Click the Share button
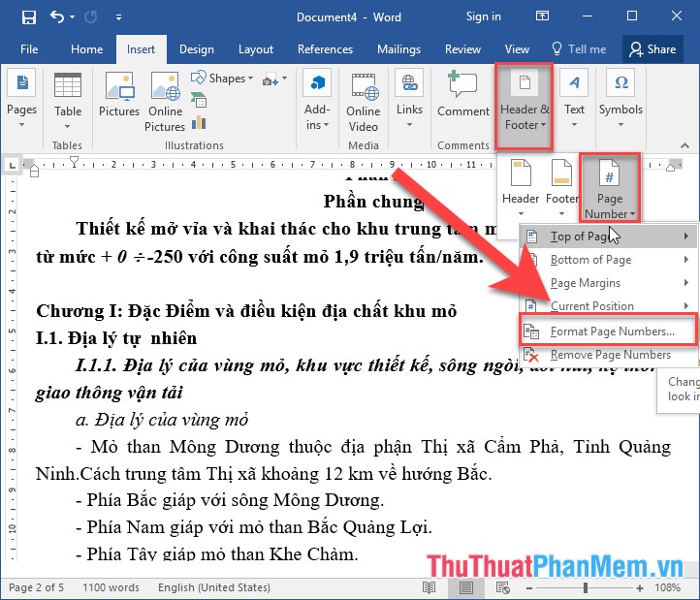 click(652, 49)
